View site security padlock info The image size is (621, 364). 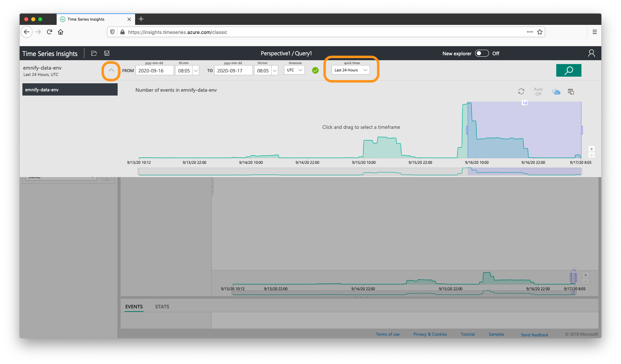coord(122,32)
